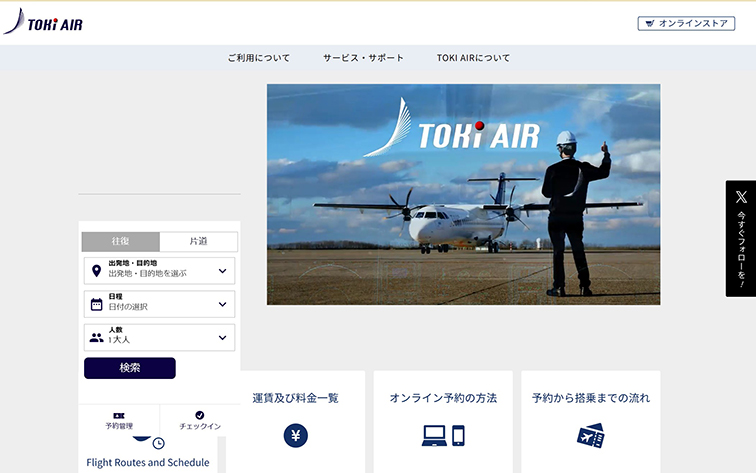
Task: Open the オンラインストア online store button
Action: point(686,23)
